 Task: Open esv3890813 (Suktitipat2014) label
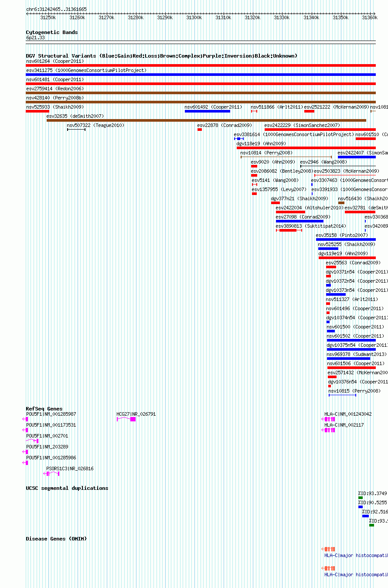click(311, 226)
